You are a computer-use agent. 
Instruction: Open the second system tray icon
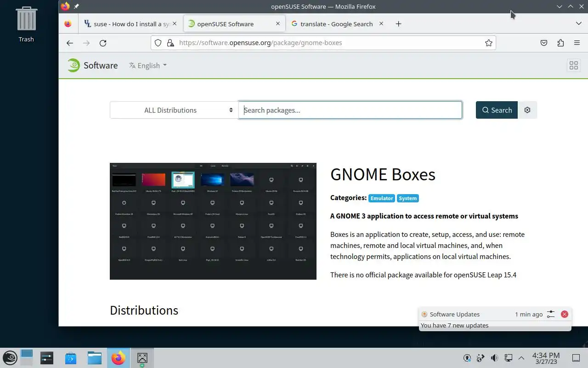point(481,358)
